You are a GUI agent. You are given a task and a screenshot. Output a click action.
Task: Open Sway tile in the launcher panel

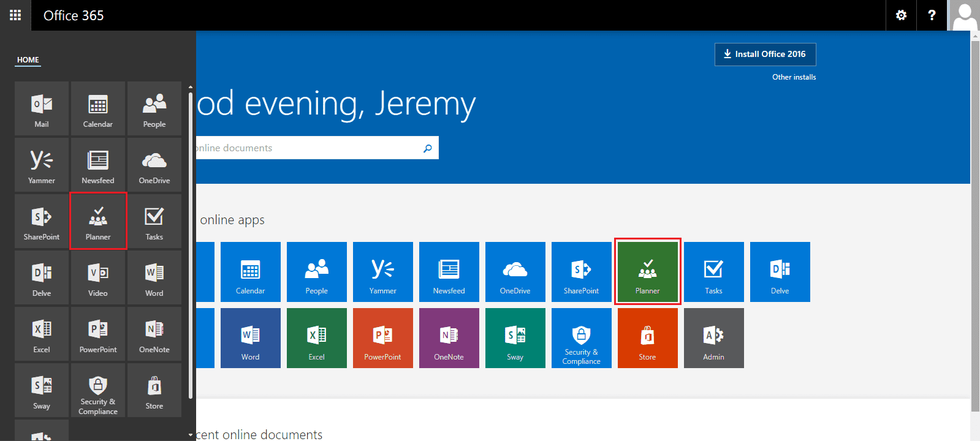(42, 390)
